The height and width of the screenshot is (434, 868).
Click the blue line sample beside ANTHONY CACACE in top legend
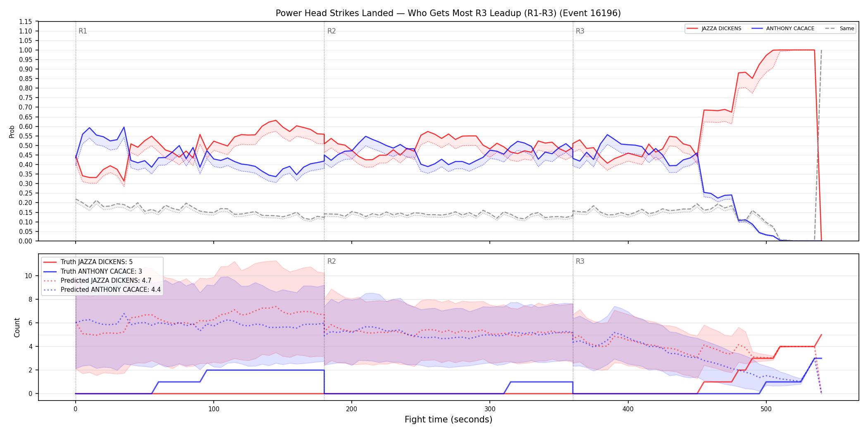[x=757, y=29]
